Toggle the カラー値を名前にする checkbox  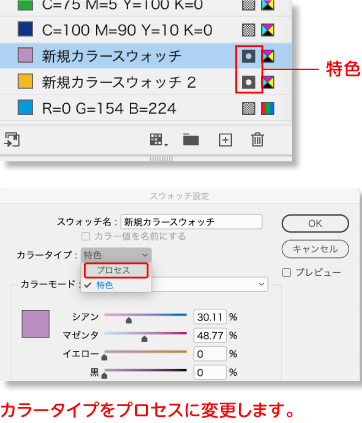tap(86, 236)
